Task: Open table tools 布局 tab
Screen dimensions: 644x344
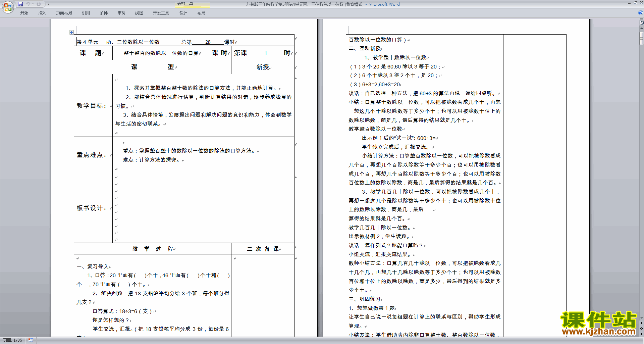Action: (x=201, y=13)
